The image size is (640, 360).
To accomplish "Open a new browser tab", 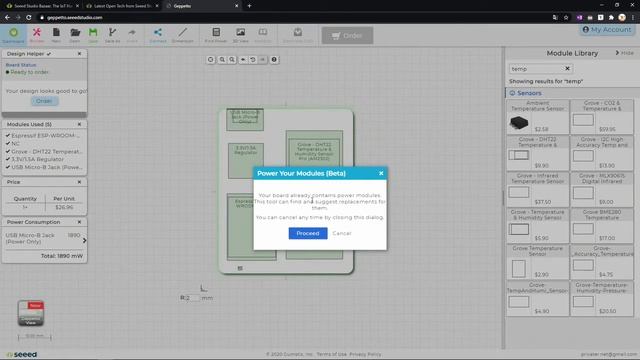I will pyautogui.click(x=249, y=6).
